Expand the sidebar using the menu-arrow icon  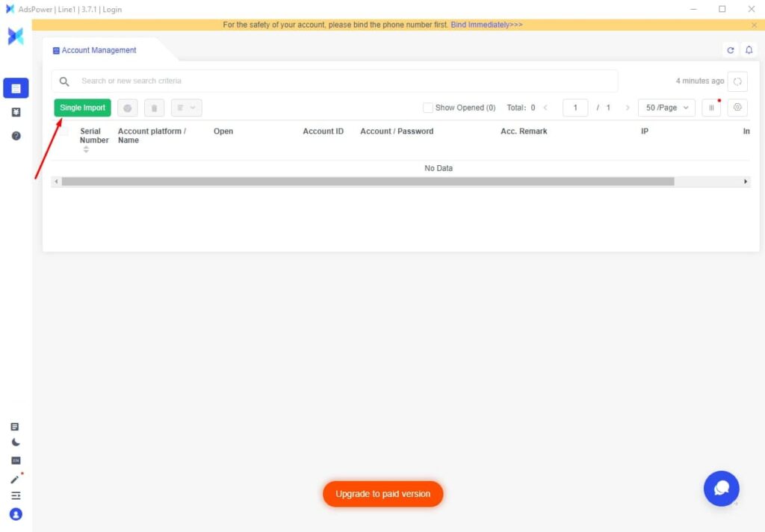click(16, 496)
